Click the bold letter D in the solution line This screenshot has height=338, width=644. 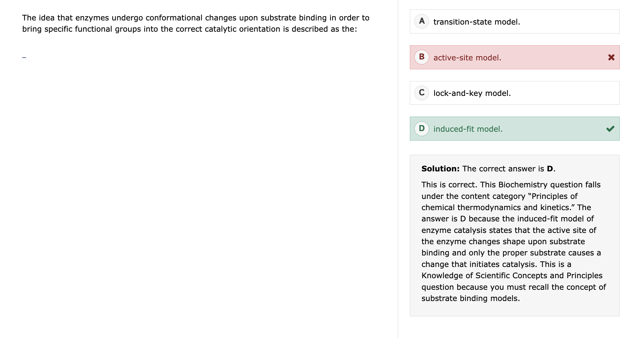(x=550, y=169)
